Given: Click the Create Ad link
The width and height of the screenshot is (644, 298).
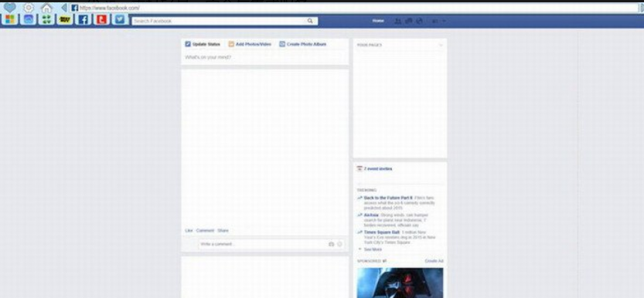Looking at the screenshot, I should pos(434,261).
